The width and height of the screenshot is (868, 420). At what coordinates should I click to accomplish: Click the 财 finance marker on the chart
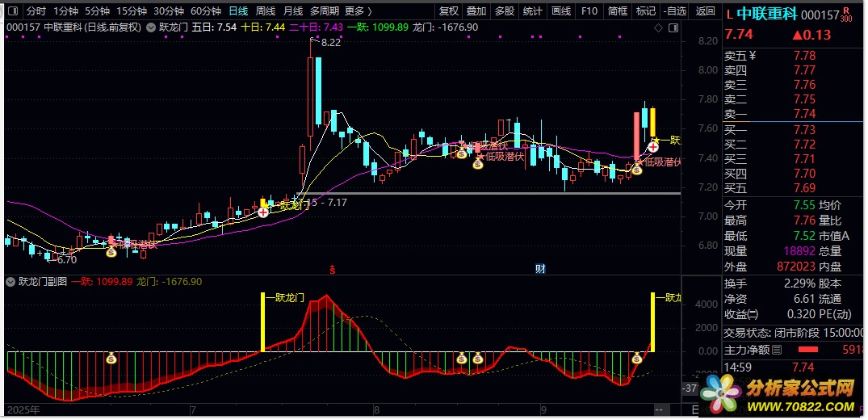pos(540,269)
